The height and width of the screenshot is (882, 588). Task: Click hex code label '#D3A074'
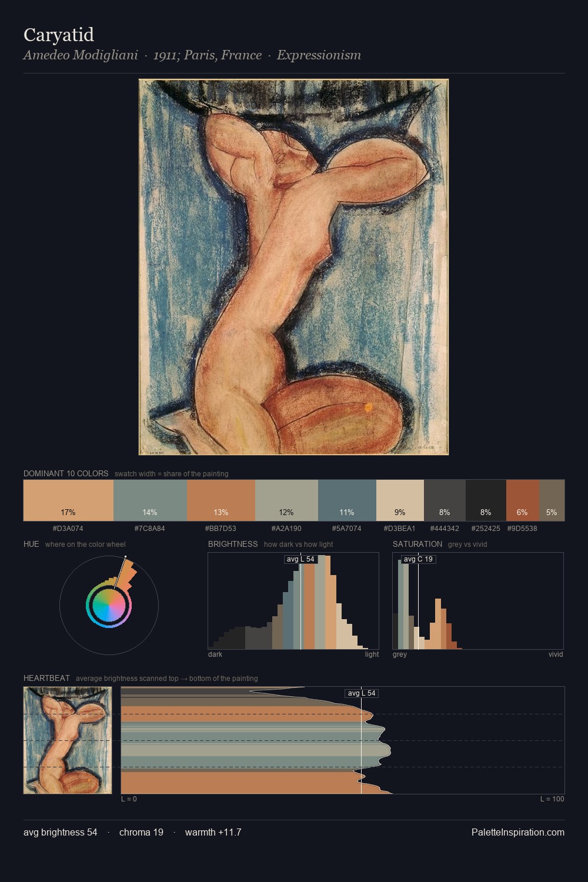pyautogui.click(x=68, y=529)
